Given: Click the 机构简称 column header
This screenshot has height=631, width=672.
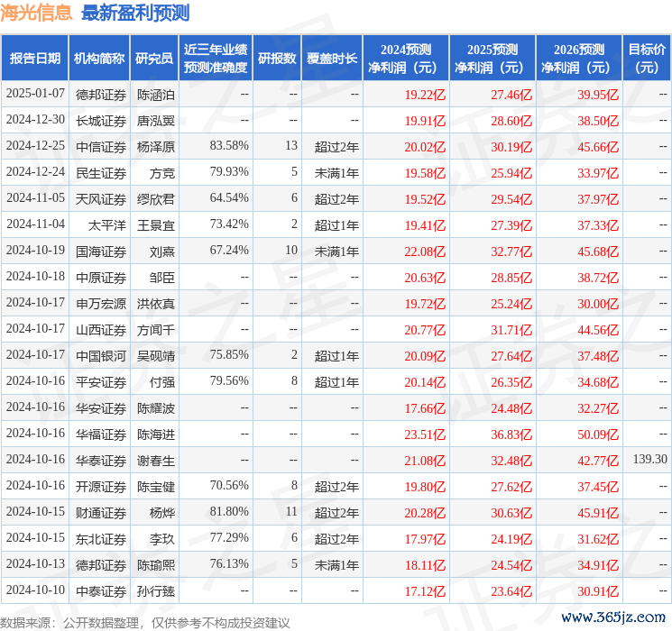Looking at the screenshot, I should (x=99, y=59).
